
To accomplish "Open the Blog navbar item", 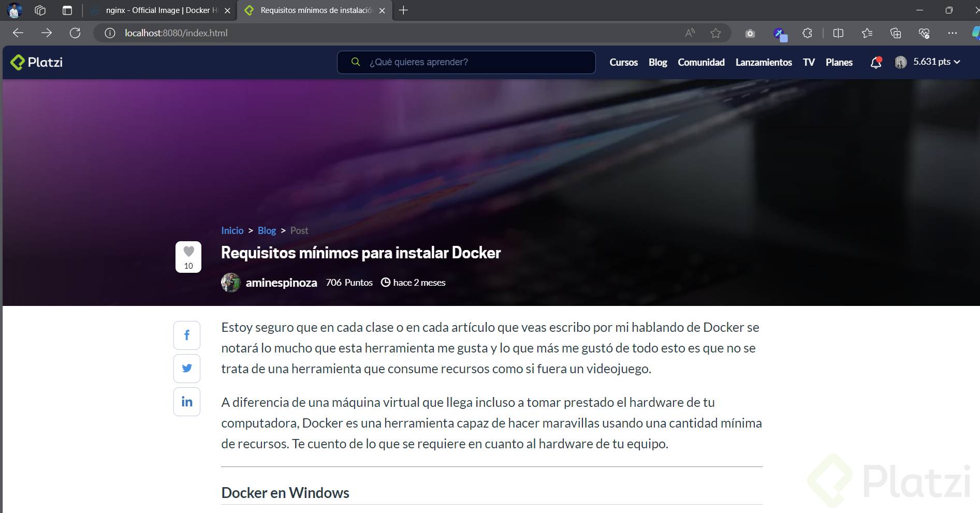I will tap(657, 62).
